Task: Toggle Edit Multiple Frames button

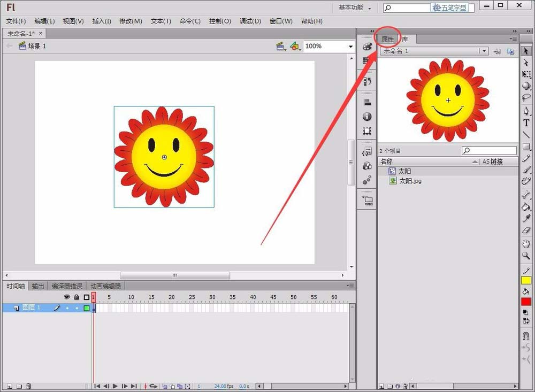Action: click(180, 386)
